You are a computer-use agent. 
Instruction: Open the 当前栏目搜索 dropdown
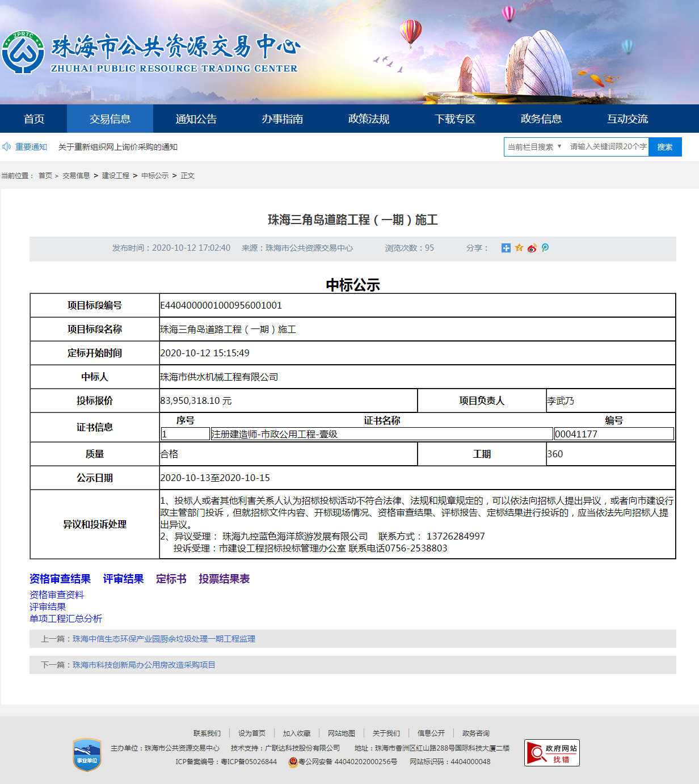pos(534,147)
